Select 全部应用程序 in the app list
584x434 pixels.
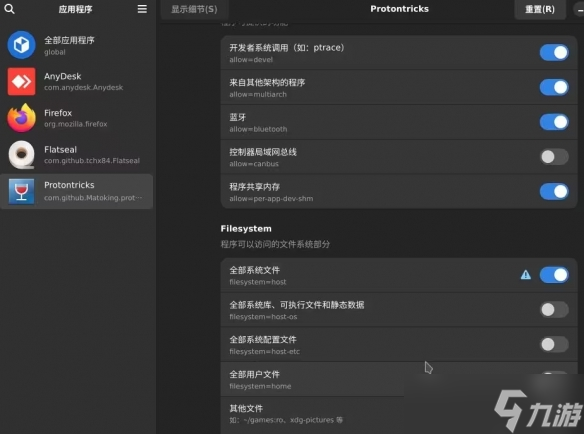pyautogui.click(x=76, y=45)
